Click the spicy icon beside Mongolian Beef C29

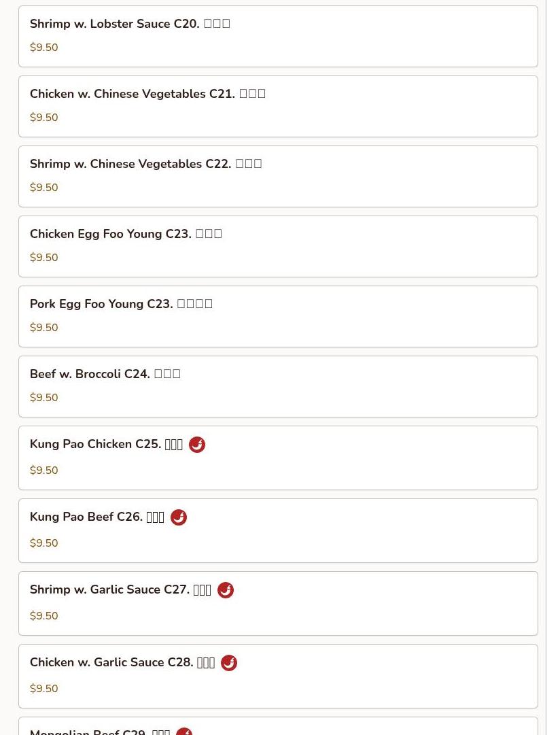[183, 732]
